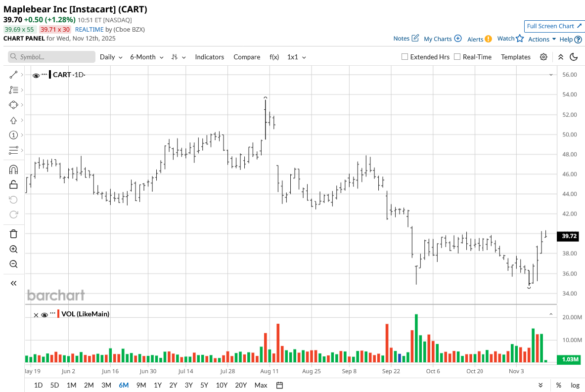Add CART to Watchlist
585x392 pixels.
510,39
